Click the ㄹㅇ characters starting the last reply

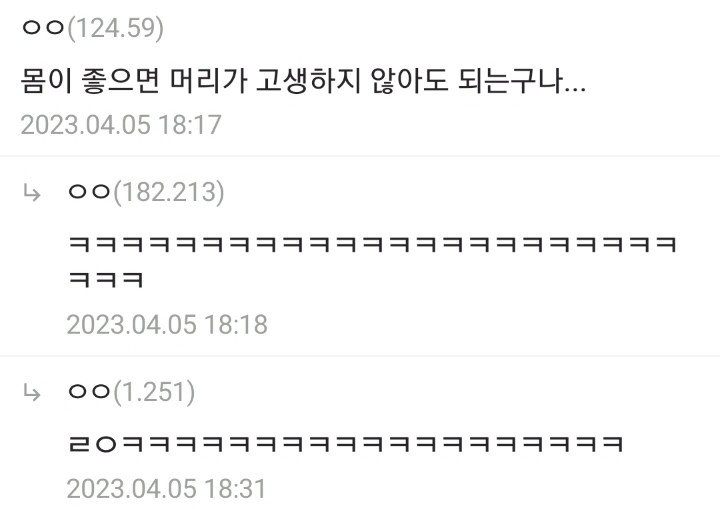[93, 444]
